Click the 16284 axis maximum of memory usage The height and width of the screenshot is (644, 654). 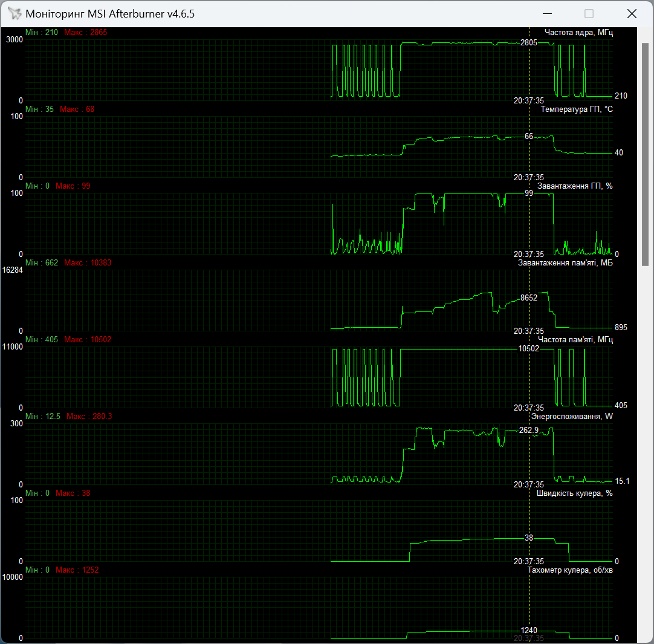point(13,270)
